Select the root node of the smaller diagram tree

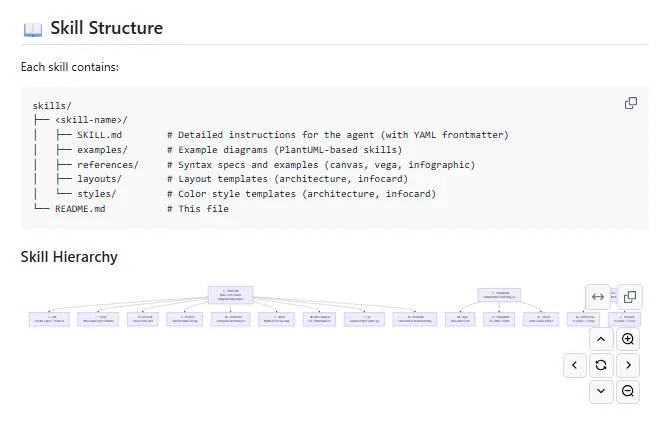coord(496,294)
